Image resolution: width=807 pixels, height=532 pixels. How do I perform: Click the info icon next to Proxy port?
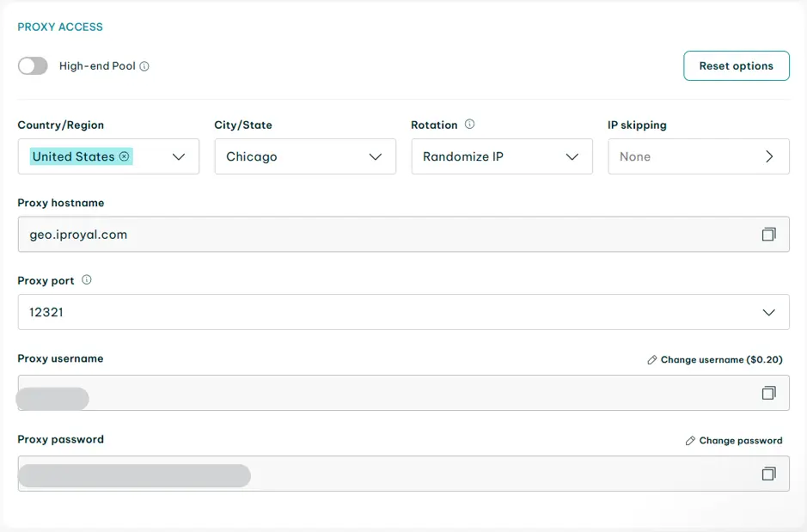(x=86, y=280)
